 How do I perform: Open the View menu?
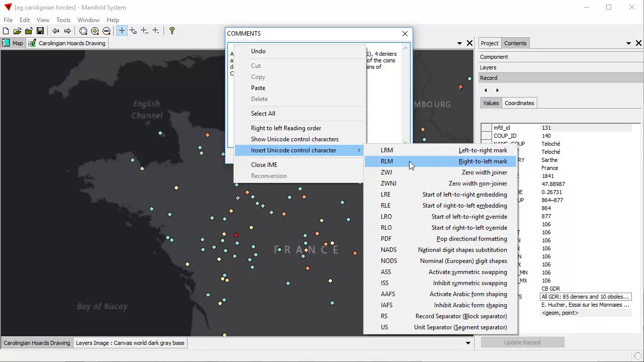tap(43, 20)
